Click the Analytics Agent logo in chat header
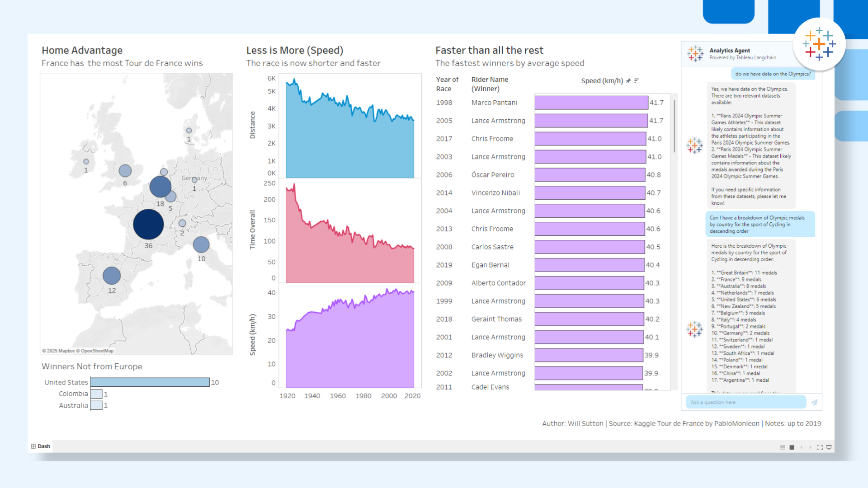Viewport: 868px width, 488px height. tap(695, 53)
